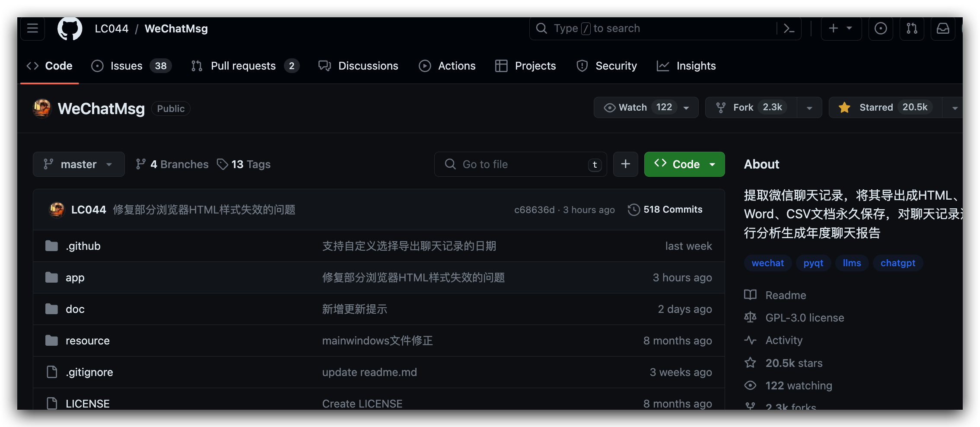
Task: Switch to the Code tab
Action: (x=50, y=66)
